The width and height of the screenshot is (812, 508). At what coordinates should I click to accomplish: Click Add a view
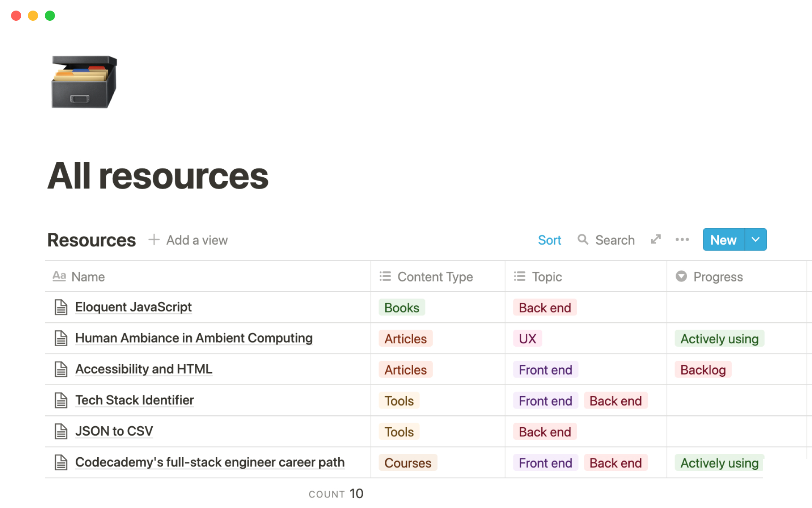[x=188, y=240]
